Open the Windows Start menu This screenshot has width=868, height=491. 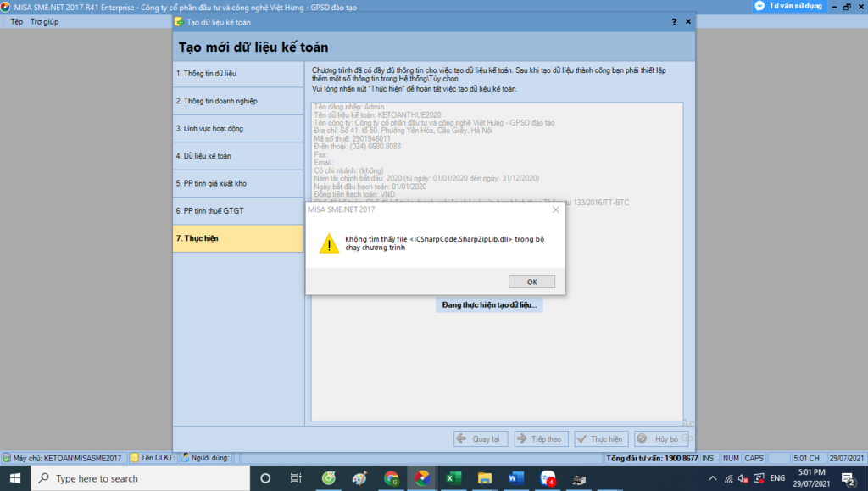click(x=15, y=478)
